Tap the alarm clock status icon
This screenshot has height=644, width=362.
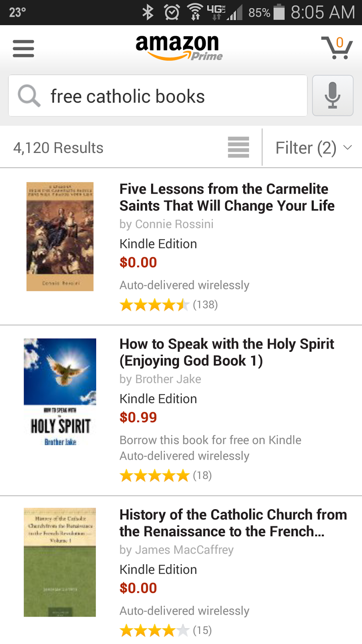pyautogui.click(x=172, y=12)
